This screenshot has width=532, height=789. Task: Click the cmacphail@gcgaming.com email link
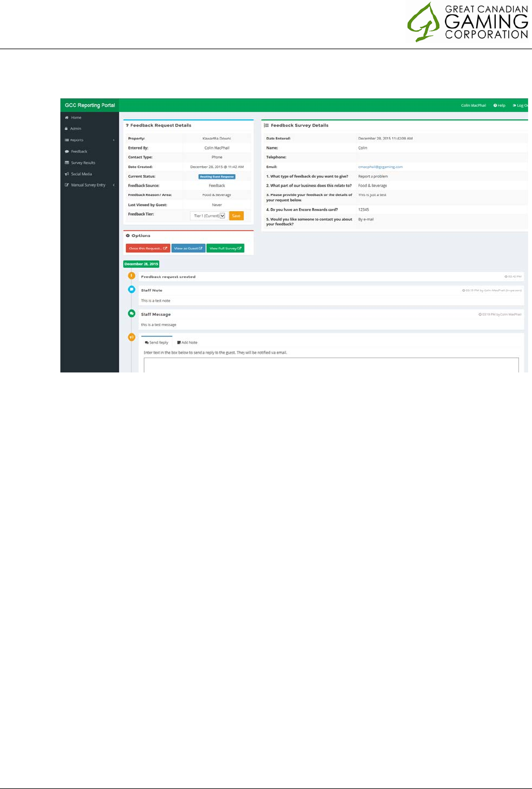point(381,167)
